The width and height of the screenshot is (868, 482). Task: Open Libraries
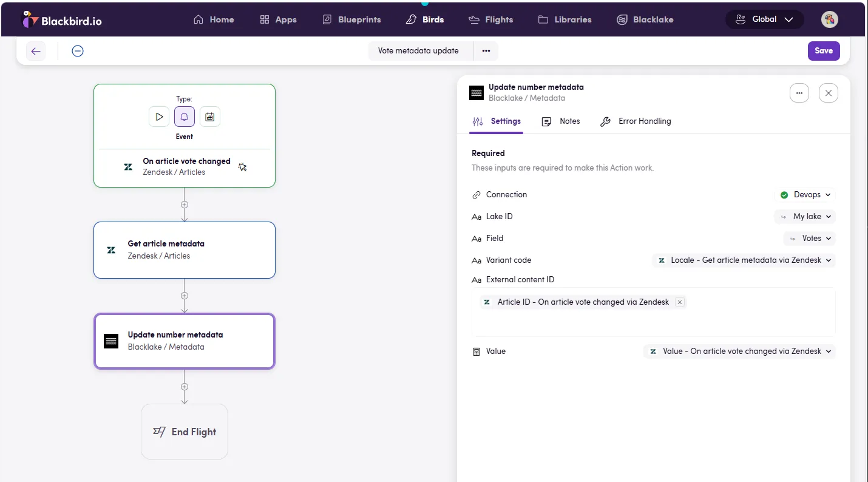(565, 19)
